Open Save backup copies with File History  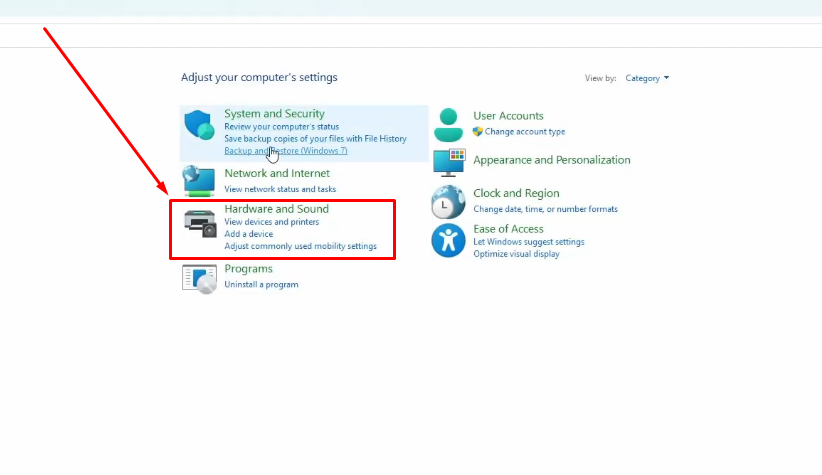click(x=315, y=138)
